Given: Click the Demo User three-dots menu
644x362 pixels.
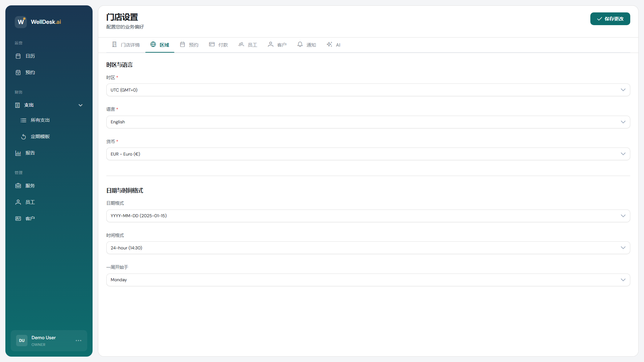Looking at the screenshot, I should pyautogui.click(x=78, y=341).
